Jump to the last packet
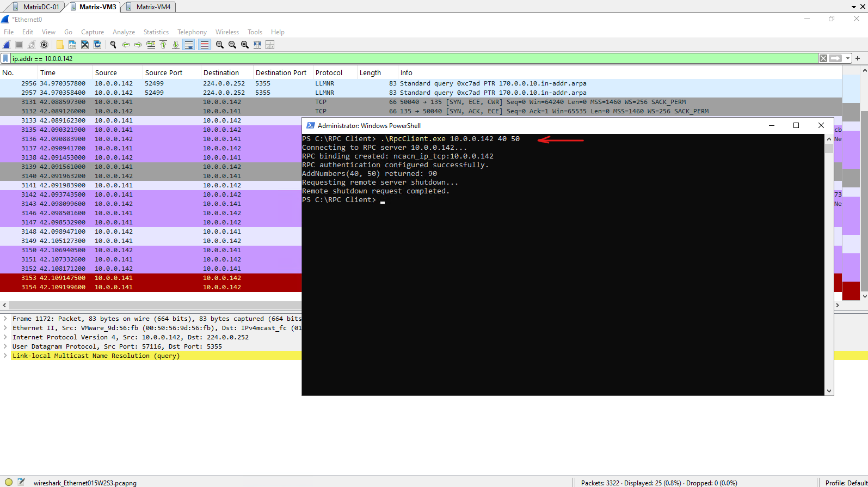 click(176, 45)
